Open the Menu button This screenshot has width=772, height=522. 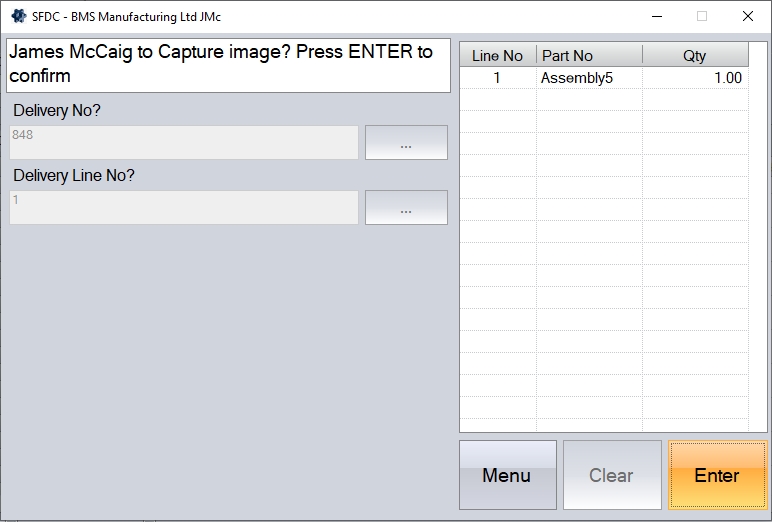coord(507,475)
